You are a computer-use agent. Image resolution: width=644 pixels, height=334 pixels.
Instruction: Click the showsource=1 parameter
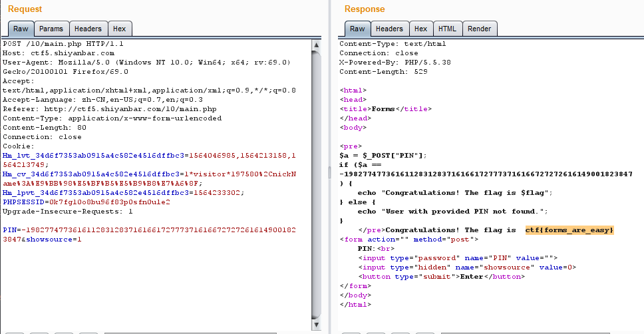pos(54,240)
